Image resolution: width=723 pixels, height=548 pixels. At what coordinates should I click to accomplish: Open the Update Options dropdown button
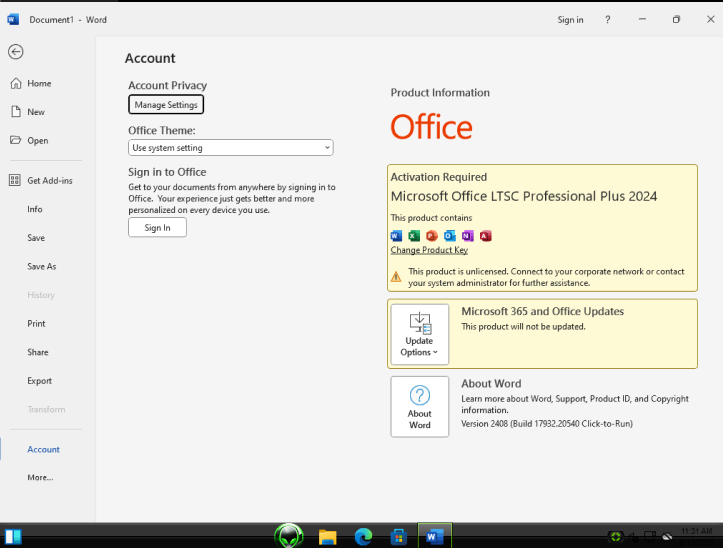[420, 334]
